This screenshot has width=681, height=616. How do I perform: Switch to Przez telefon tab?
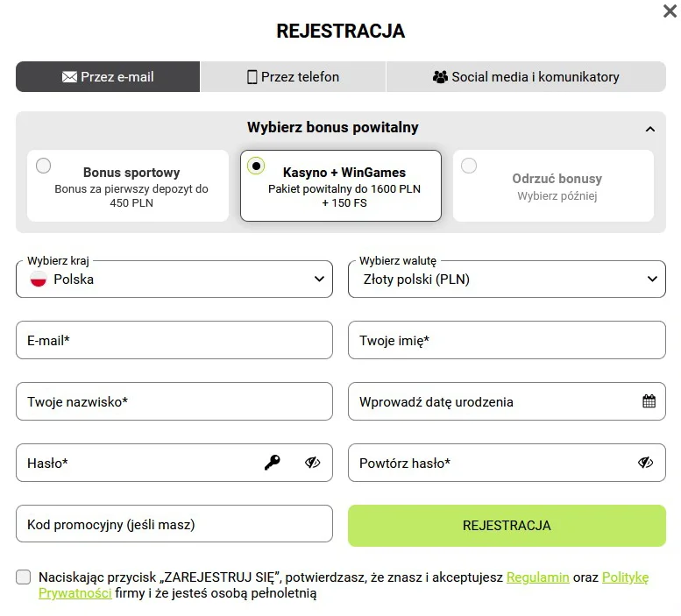[x=293, y=77]
